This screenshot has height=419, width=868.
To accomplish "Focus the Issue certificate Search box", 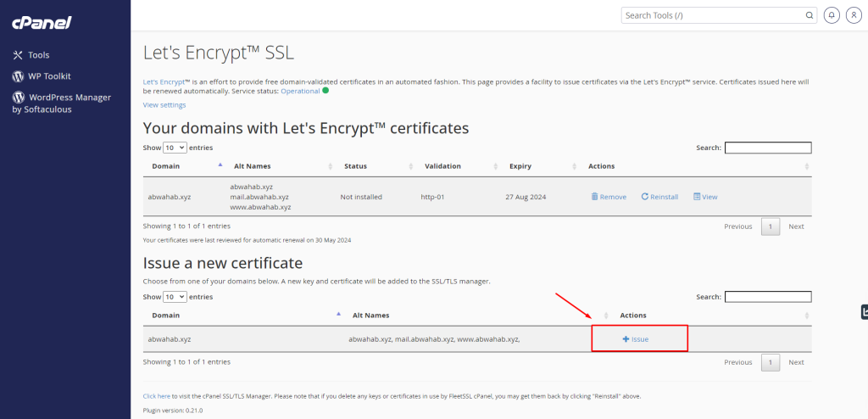I will pyautogui.click(x=768, y=297).
